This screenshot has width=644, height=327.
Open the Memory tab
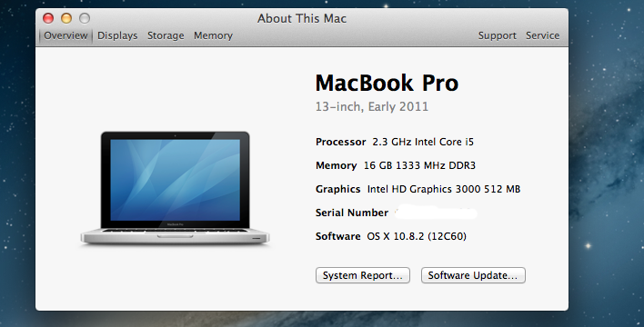pos(213,35)
